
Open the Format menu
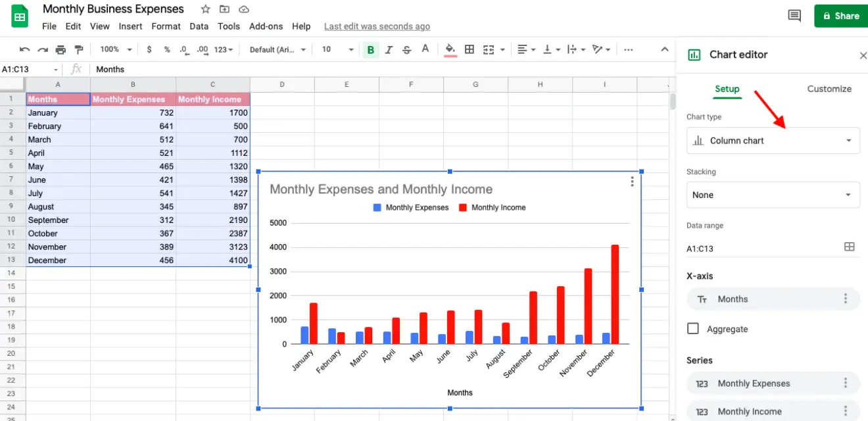tap(166, 26)
